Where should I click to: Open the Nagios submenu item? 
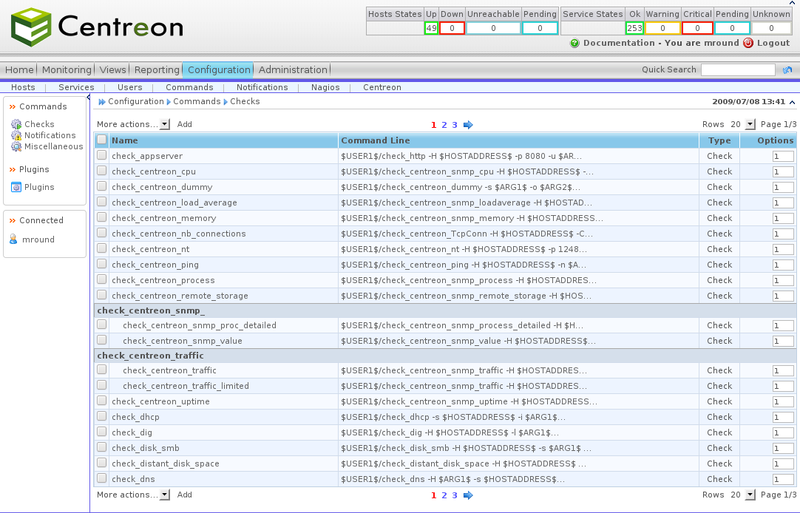pyautogui.click(x=325, y=87)
